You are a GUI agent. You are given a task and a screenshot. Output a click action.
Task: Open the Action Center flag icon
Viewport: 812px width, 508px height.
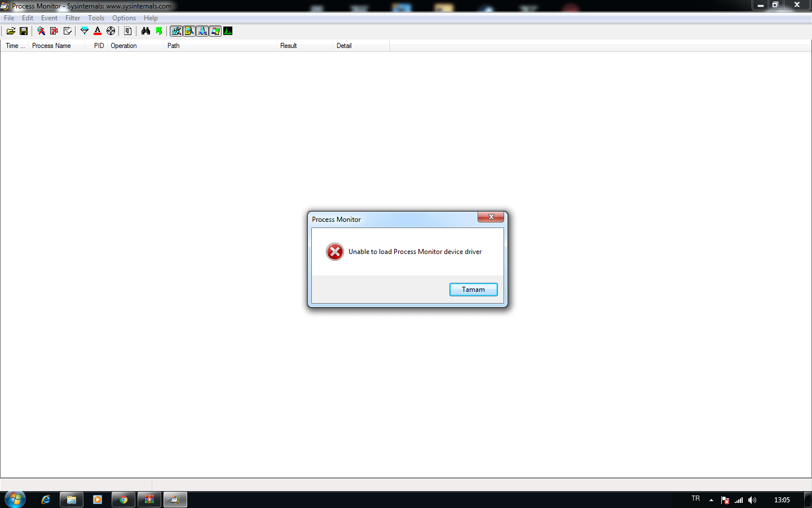tap(725, 500)
